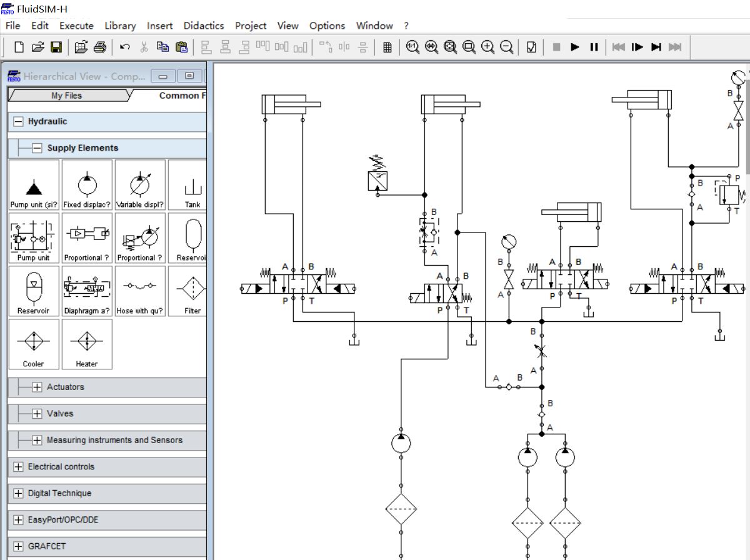Click the undo arrow icon
The width and height of the screenshot is (750, 560).
click(124, 47)
